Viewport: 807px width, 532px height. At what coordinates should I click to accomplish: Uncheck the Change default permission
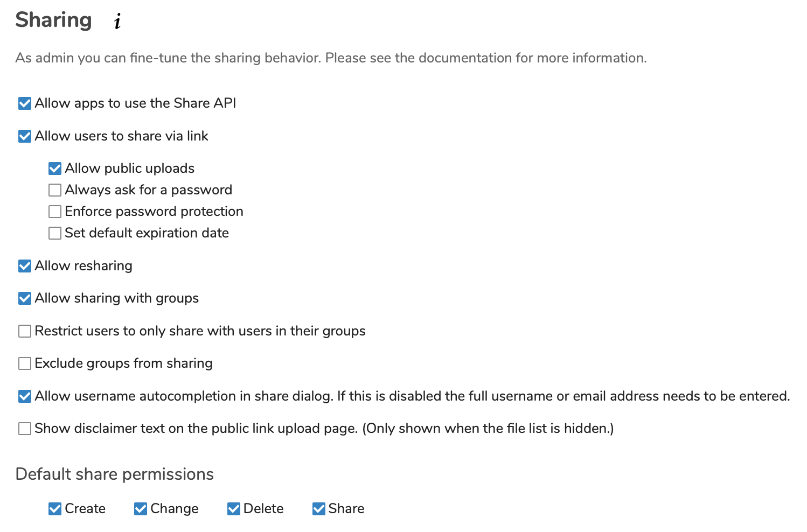141,509
